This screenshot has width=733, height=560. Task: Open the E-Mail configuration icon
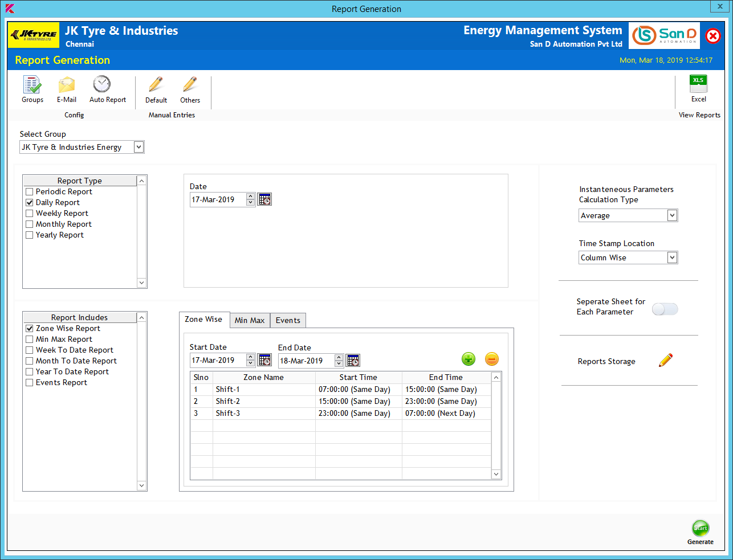point(67,85)
